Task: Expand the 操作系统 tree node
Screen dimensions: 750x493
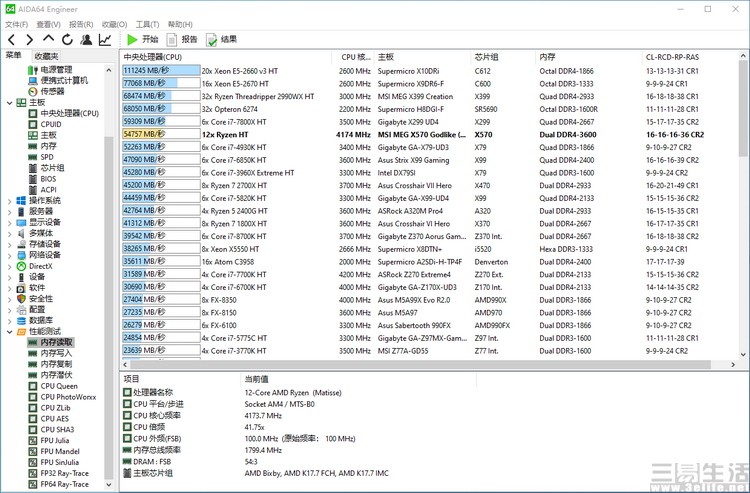Action: pos(10,201)
